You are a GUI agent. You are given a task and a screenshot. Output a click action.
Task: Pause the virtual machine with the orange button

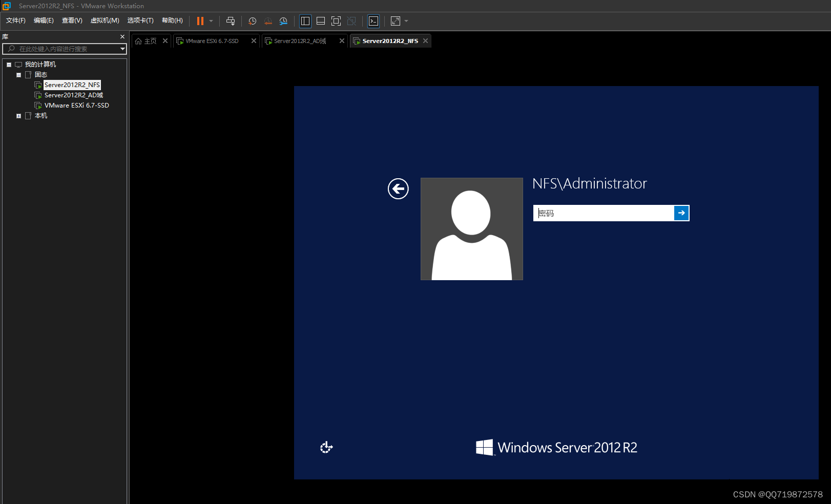tap(200, 21)
